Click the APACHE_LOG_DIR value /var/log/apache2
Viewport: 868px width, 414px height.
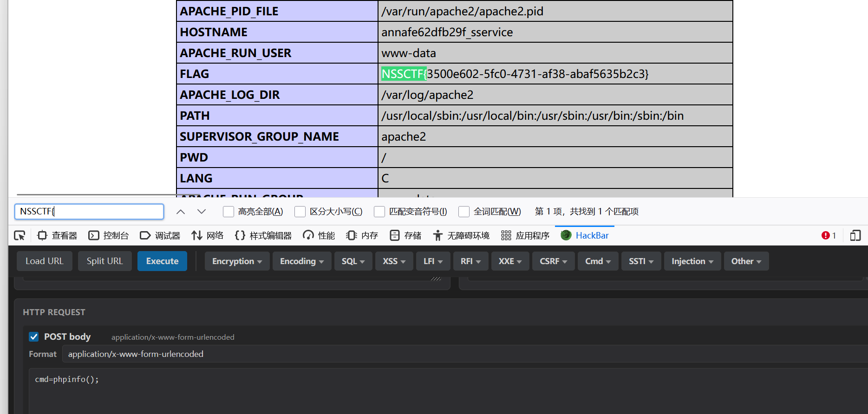[427, 95]
